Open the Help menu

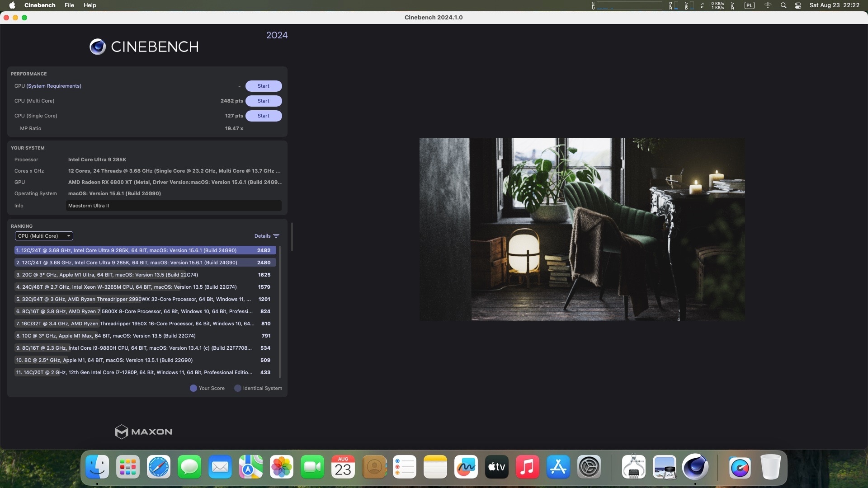click(x=90, y=5)
